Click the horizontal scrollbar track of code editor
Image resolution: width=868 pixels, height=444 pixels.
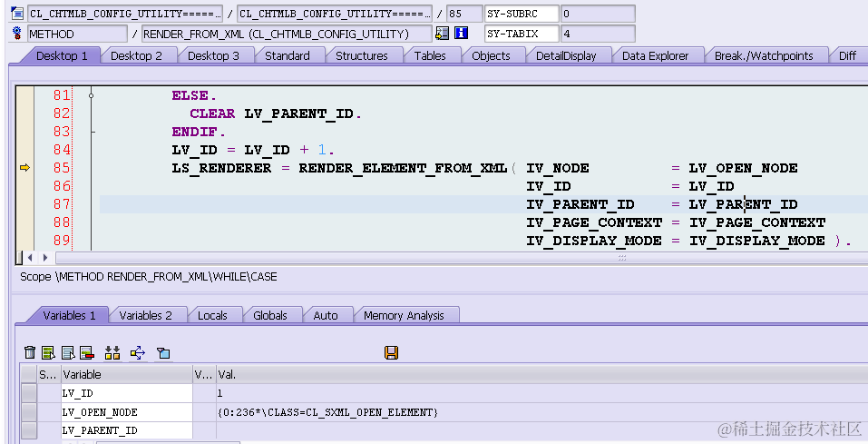462,257
